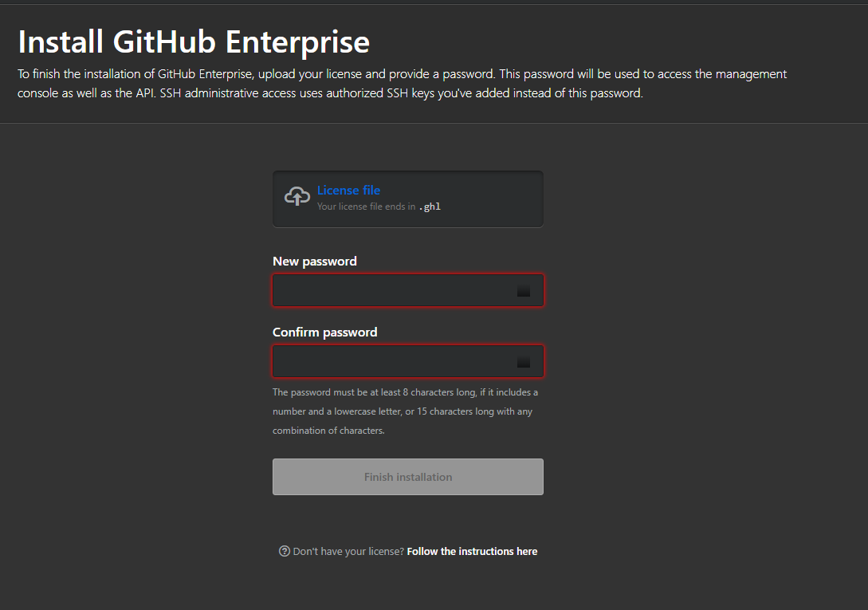Image resolution: width=868 pixels, height=610 pixels.
Task: Click the circled question mark near the license note
Action: click(x=284, y=551)
